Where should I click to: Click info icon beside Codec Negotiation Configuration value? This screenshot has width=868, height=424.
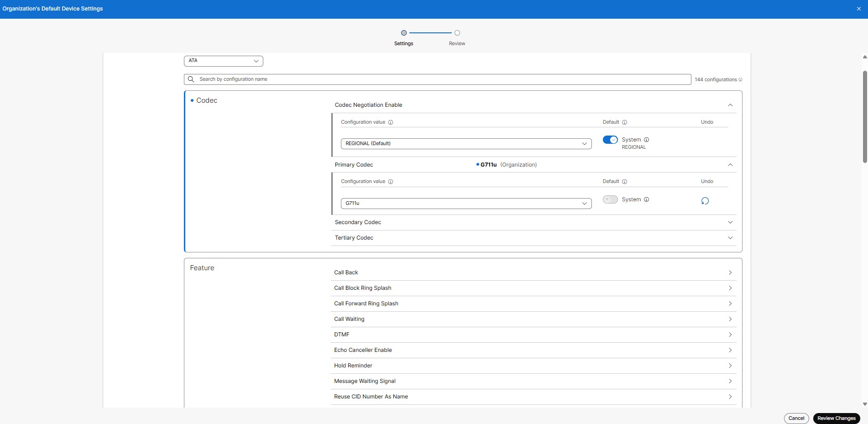391,122
